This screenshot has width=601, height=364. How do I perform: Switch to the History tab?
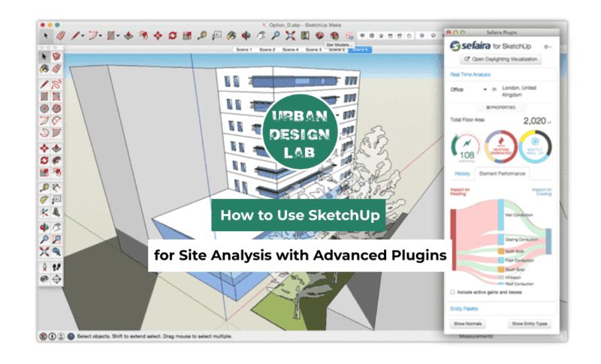coord(461,173)
